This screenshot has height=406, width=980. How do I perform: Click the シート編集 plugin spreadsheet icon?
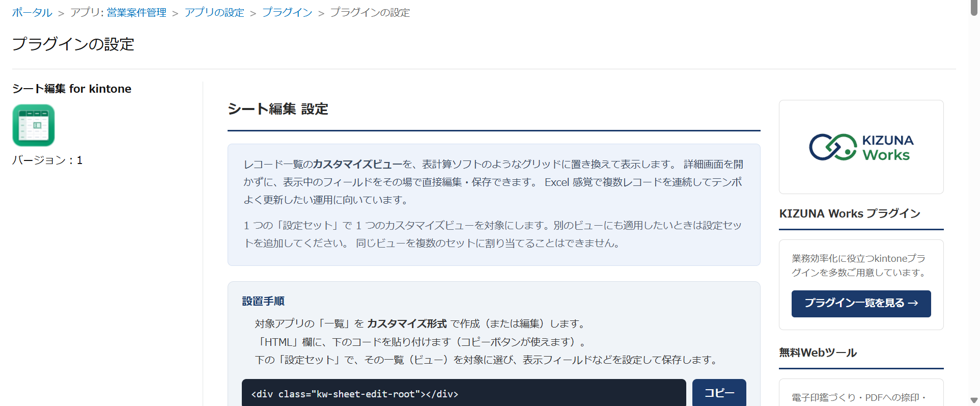(34, 125)
